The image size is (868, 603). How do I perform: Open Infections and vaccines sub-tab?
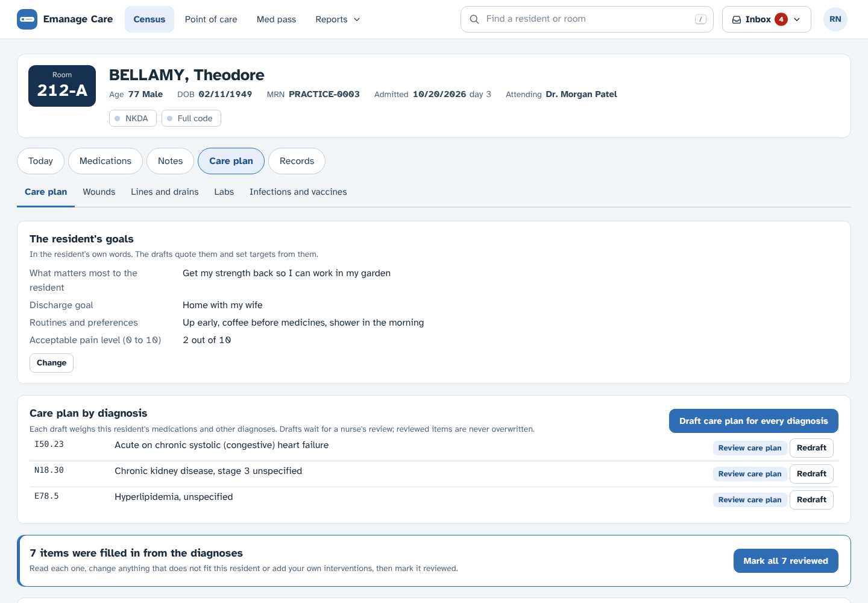point(298,192)
